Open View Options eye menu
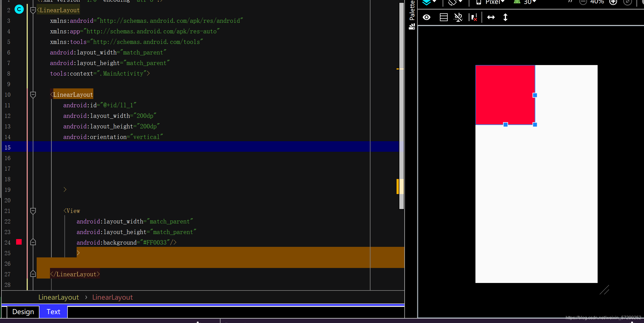Screen dimensions: 644x323 tap(427, 18)
